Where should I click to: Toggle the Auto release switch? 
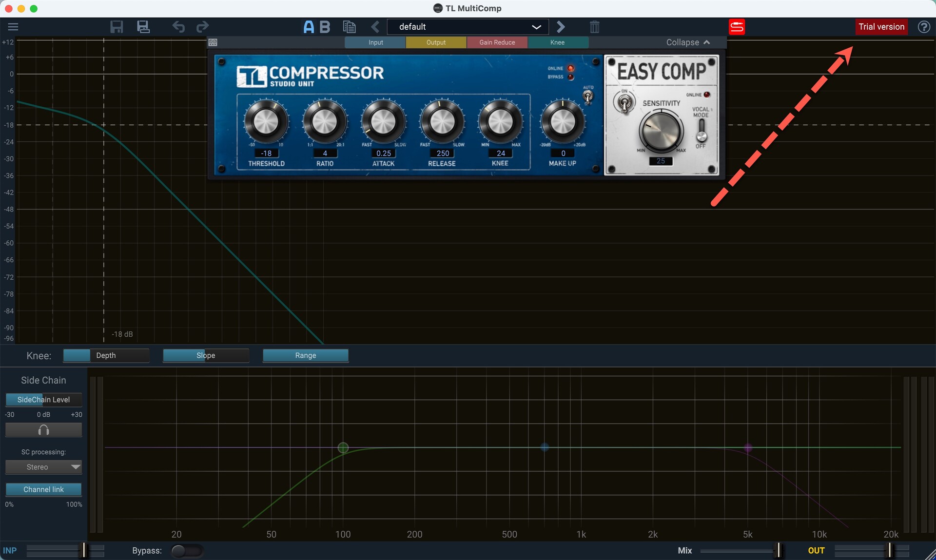pyautogui.click(x=588, y=96)
